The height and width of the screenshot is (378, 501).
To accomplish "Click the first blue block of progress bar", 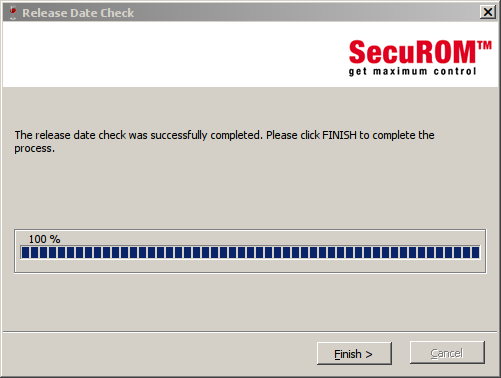I will click(x=25, y=252).
